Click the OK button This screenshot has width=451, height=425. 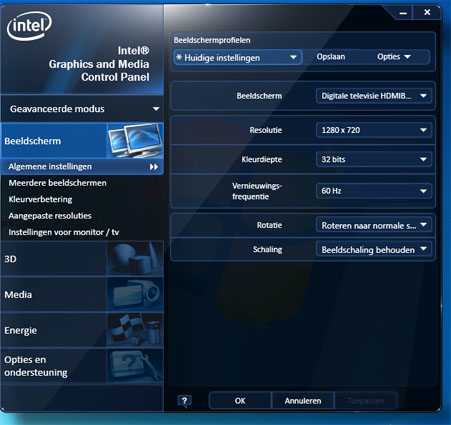point(240,401)
